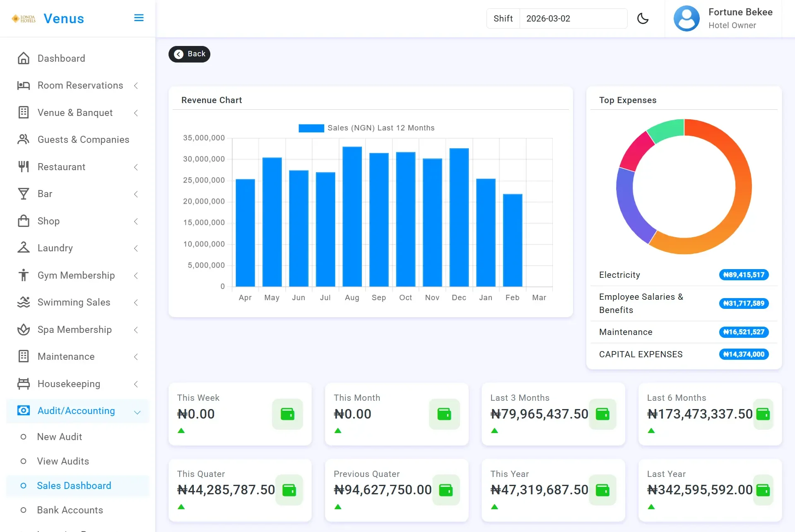Expand Room Reservations submenu

tap(136, 86)
